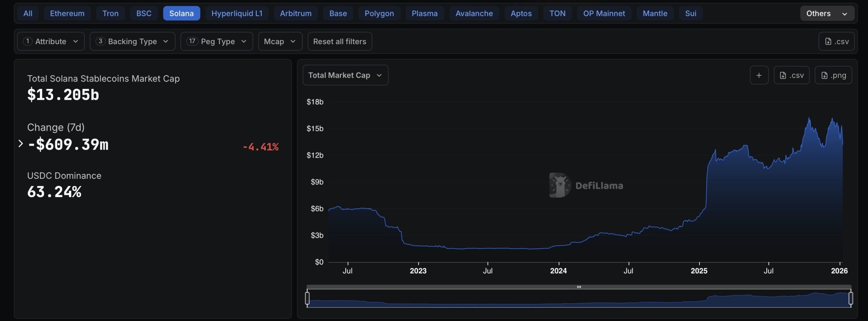
Task: Open the Total Market Cap chart selector
Action: (345, 75)
